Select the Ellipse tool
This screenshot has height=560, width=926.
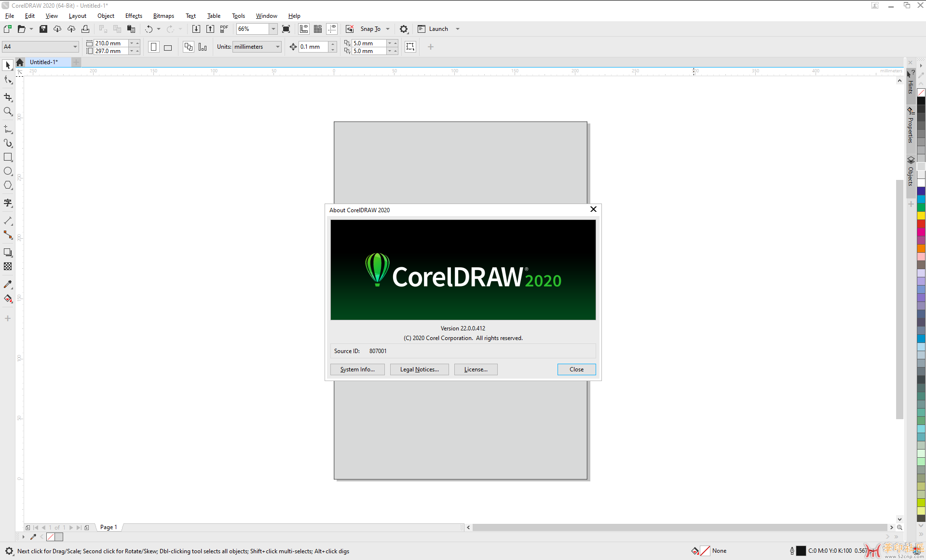point(8,171)
